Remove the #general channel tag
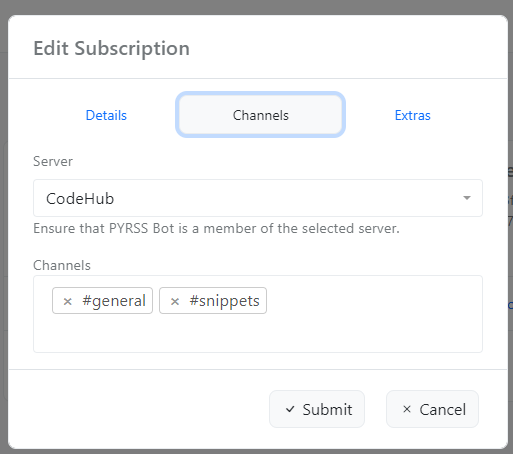 68,301
